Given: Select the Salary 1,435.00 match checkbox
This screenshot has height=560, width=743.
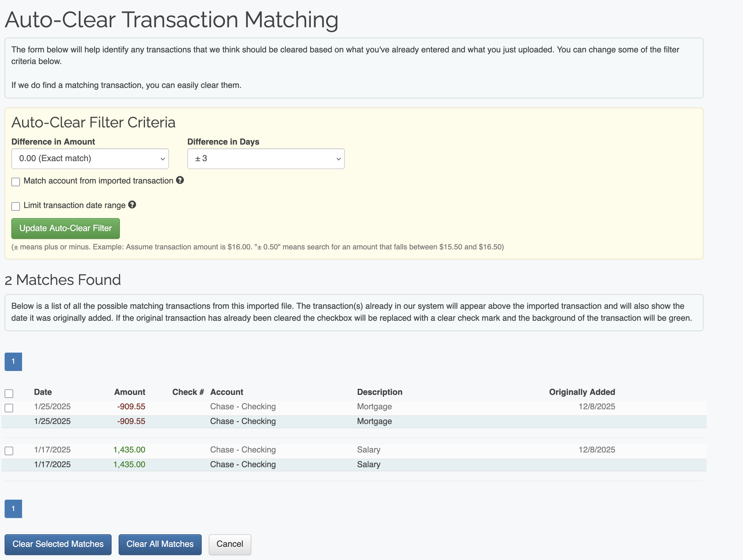Looking at the screenshot, I should point(9,451).
